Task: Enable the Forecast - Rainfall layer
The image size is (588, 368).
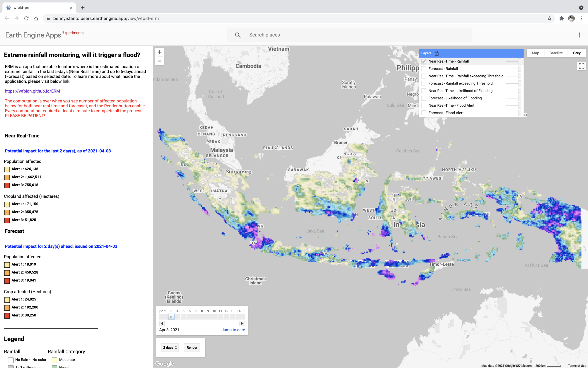Action: click(424, 69)
